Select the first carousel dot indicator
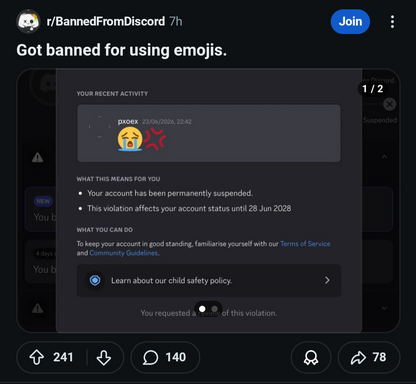Screen dimensions: 416x384 coord(202,309)
